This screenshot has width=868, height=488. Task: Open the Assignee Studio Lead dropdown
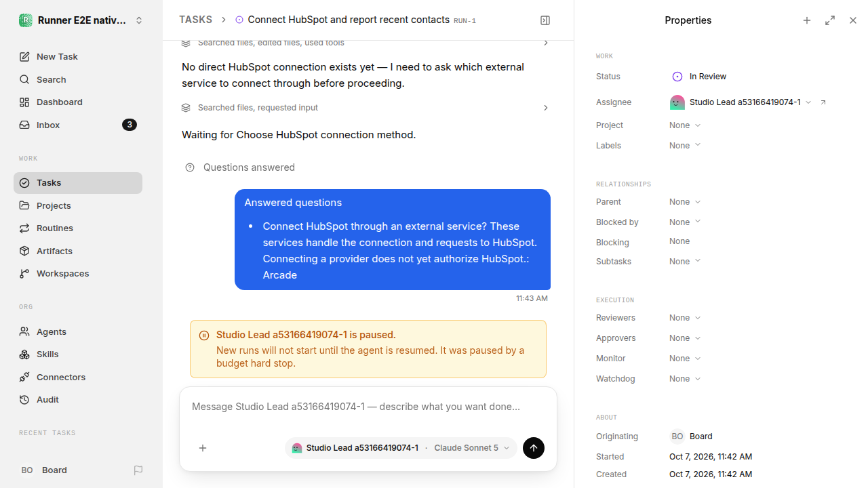click(x=741, y=102)
